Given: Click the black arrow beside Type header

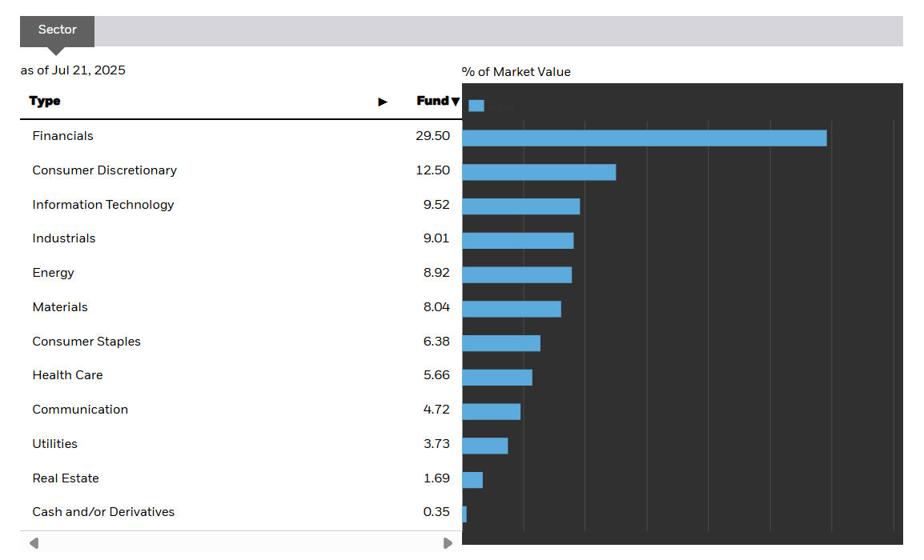Looking at the screenshot, I should pos(383,102).
